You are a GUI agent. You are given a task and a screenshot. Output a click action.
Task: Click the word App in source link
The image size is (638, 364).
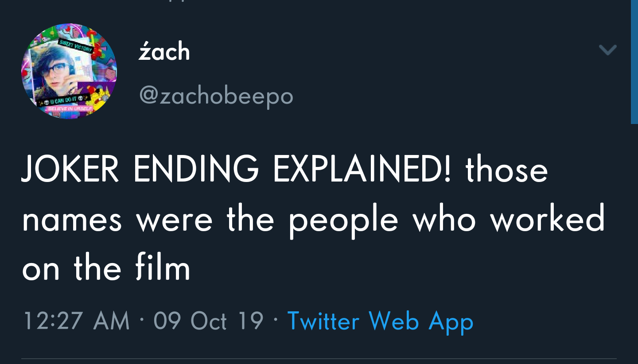pos(451,321)
